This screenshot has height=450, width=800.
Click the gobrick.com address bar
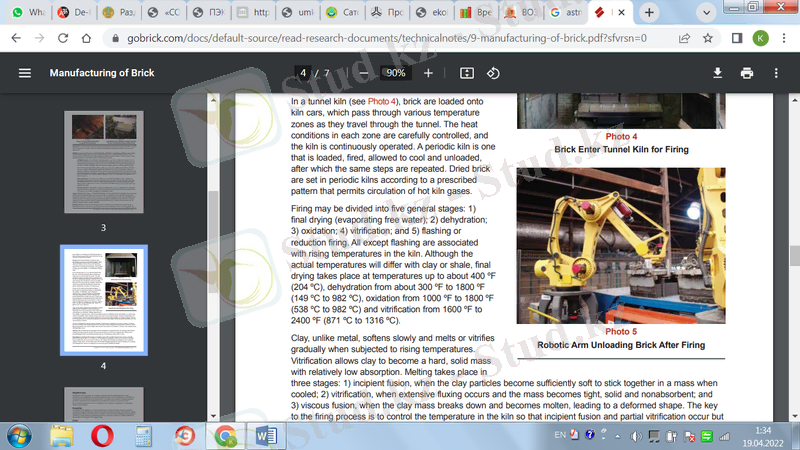coord(387,38)
